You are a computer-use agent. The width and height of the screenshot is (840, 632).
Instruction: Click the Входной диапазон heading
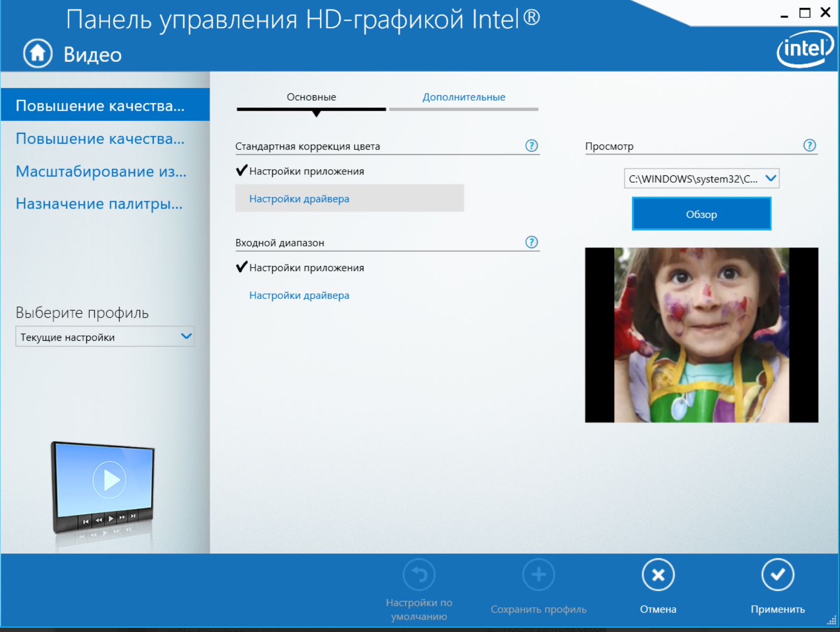click(x=280, y=243)
